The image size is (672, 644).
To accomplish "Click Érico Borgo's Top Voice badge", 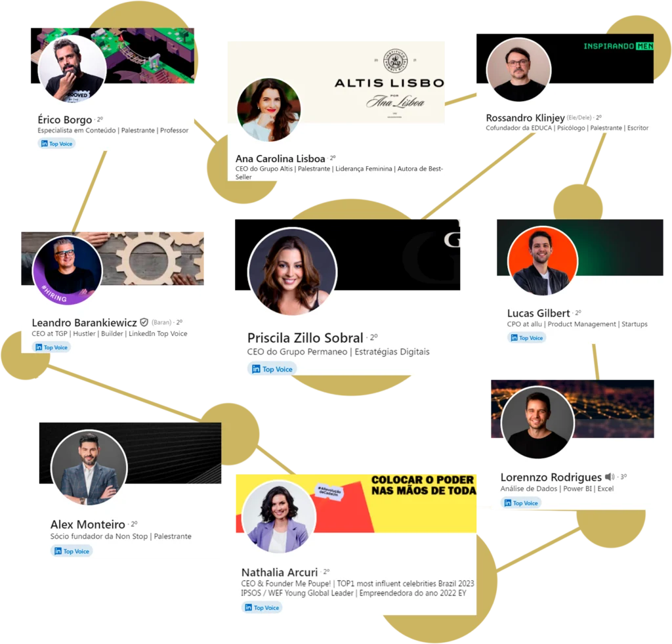I will coord(56,144).
